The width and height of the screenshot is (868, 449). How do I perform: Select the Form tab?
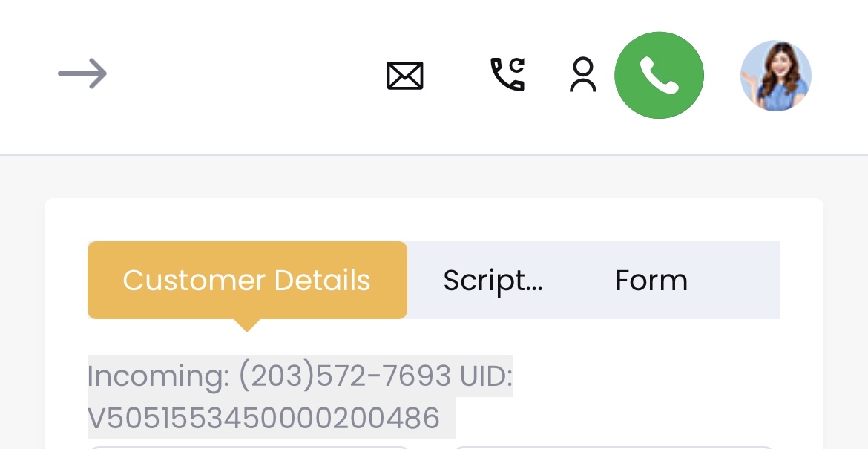pyautogui.click(x=651, y=281)
